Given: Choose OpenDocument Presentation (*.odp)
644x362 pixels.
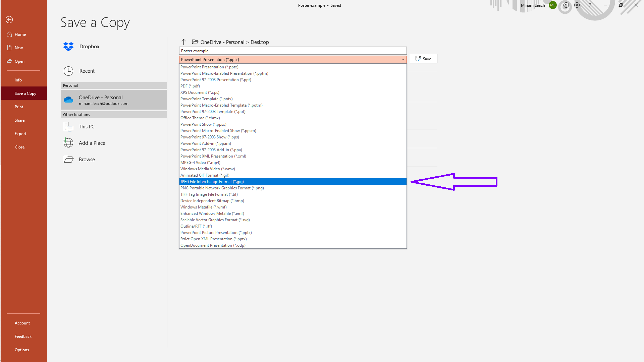Looking at the screenshot, I should 293,245.
